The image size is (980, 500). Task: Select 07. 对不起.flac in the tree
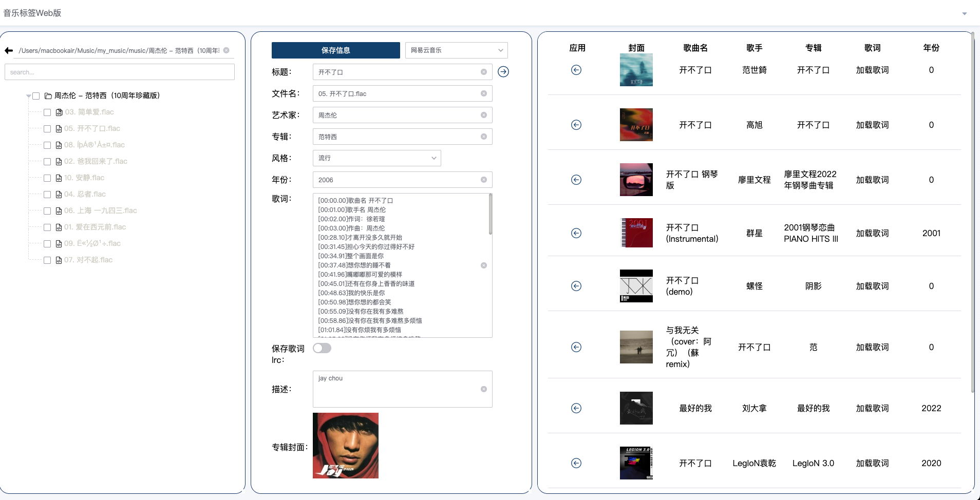(x=88, y=260)
